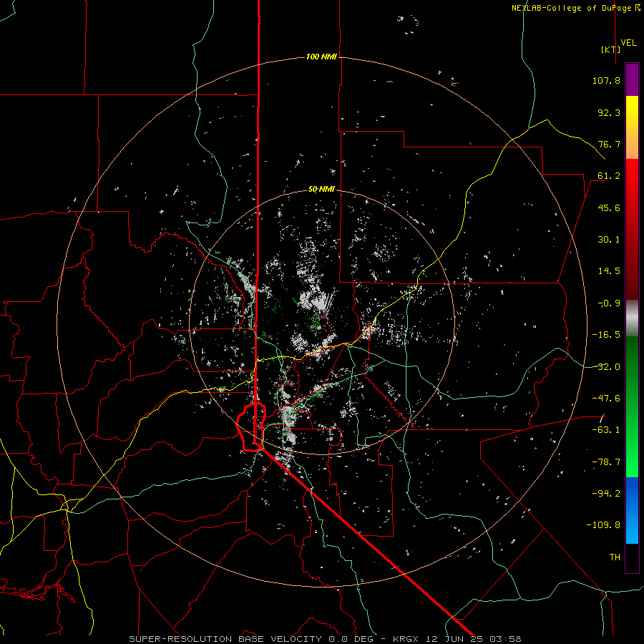Click the 100 NMI range ring label
The height and width of the screenshot is (644, 644).
pyautogui.click(x=321, y=57)
